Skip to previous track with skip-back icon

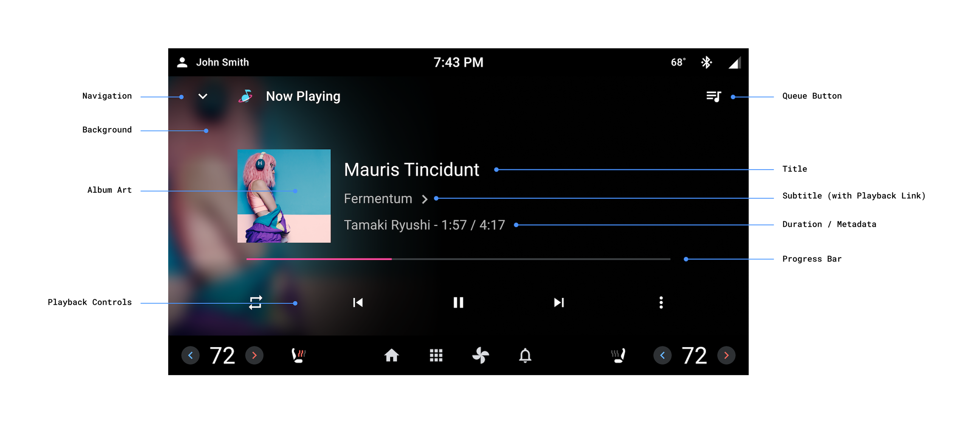pos(357,302)
